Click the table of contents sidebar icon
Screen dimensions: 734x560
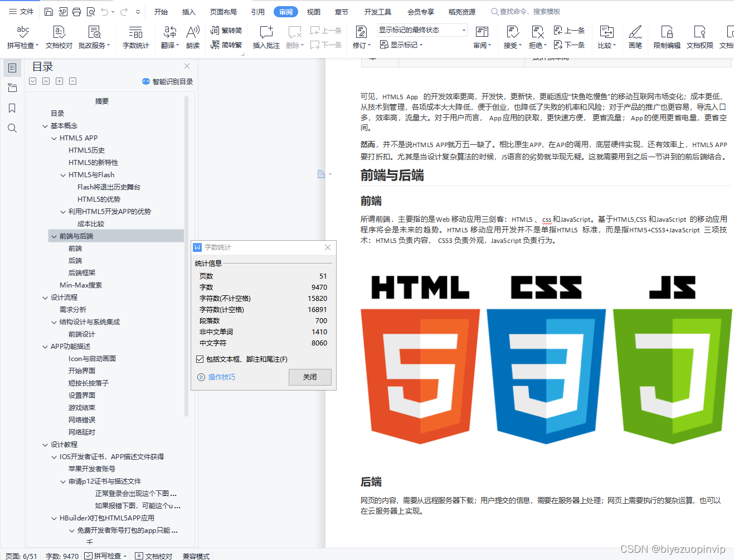[x=12, y=68]
